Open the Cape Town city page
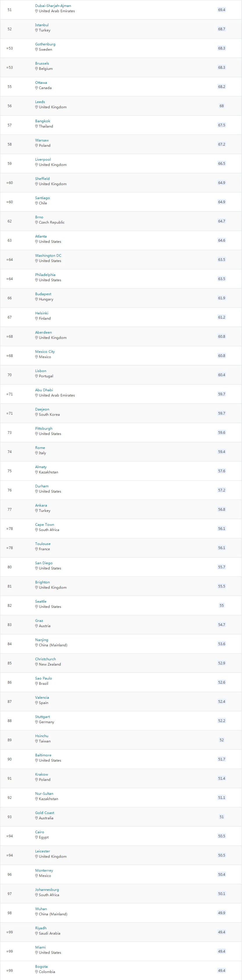242x980 pixels. 44,525
